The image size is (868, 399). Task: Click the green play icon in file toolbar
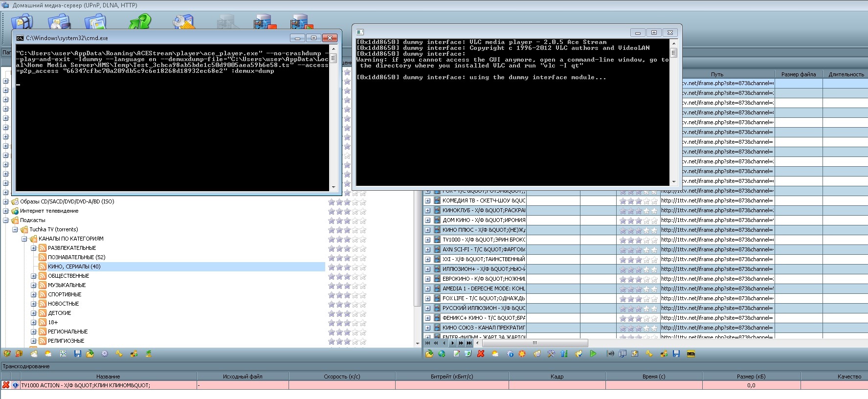pos(593,354)
